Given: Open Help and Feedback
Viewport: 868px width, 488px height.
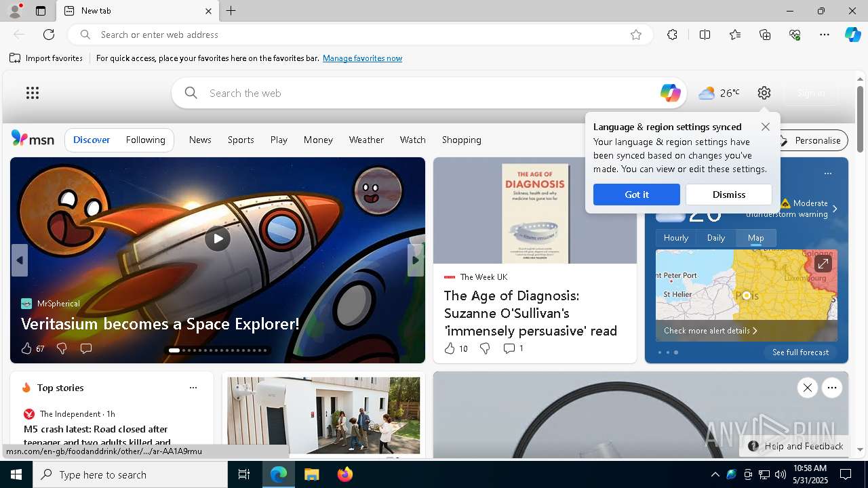Looking at the screenshot, I should 795,446.
